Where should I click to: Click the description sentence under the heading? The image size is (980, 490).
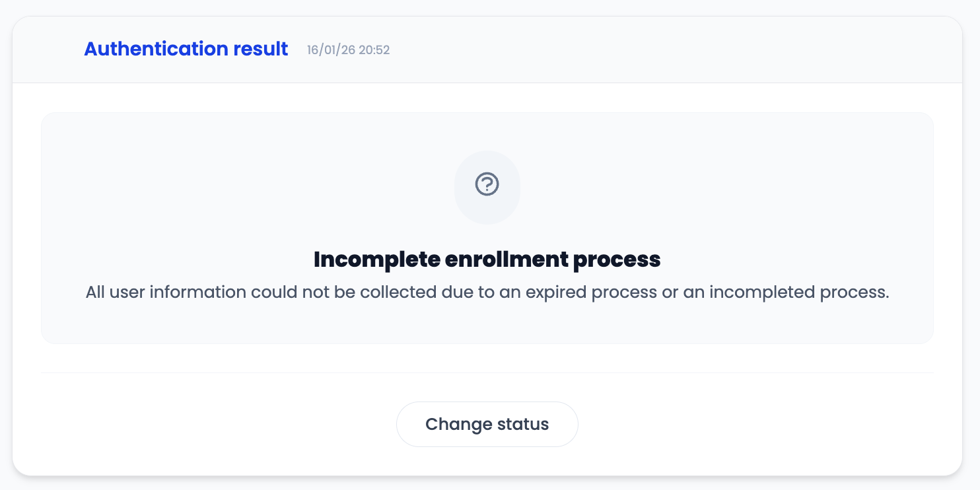487,293
